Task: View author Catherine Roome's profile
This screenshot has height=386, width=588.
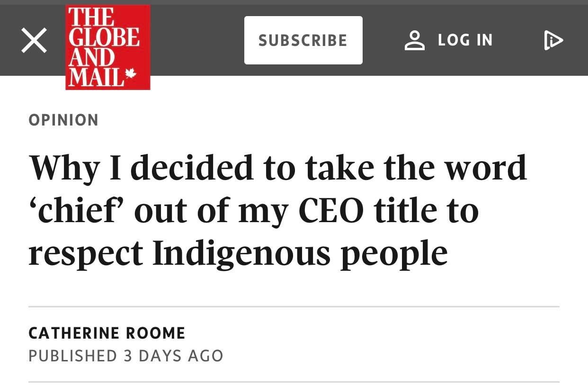Action: pyautogui.click(x=107, y=333)
